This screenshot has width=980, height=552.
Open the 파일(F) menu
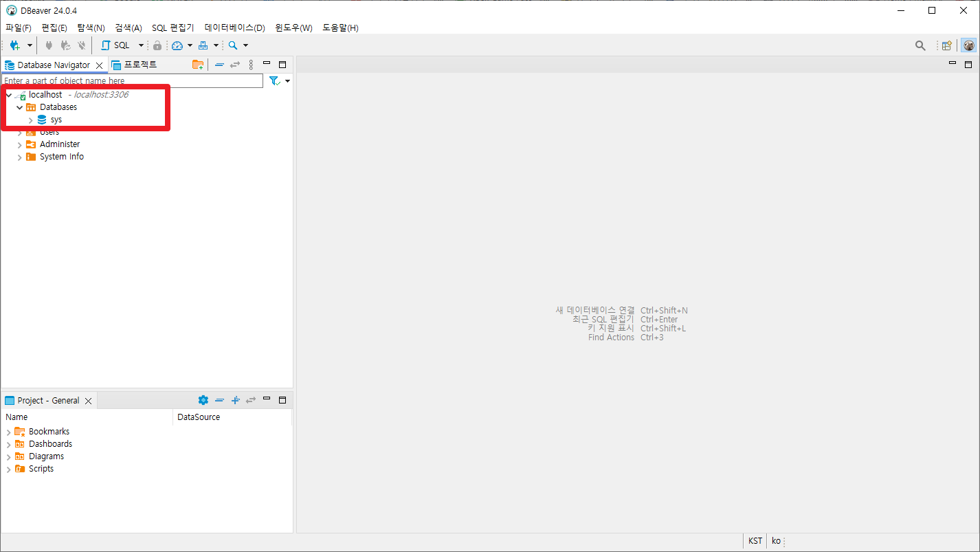(x=19, y=27)
